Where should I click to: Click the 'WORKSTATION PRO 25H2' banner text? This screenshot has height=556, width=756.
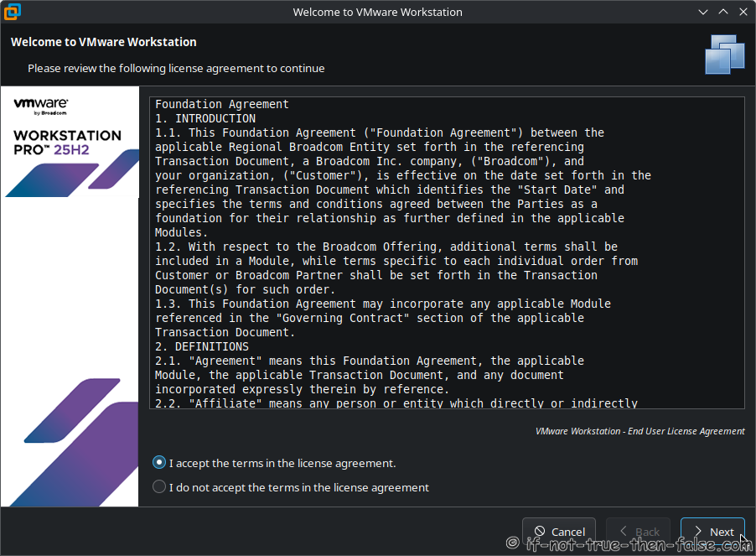pyautogui.click(x=67, y=143)
